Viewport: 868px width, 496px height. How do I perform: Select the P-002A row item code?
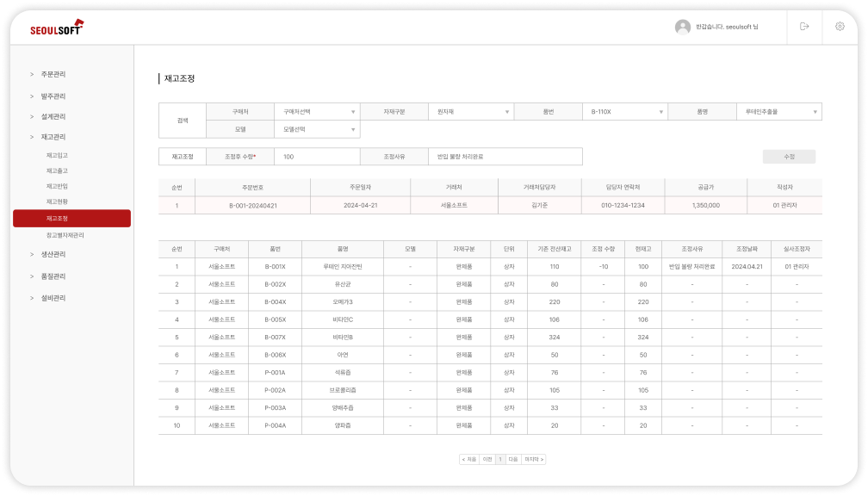pos(276,391)
